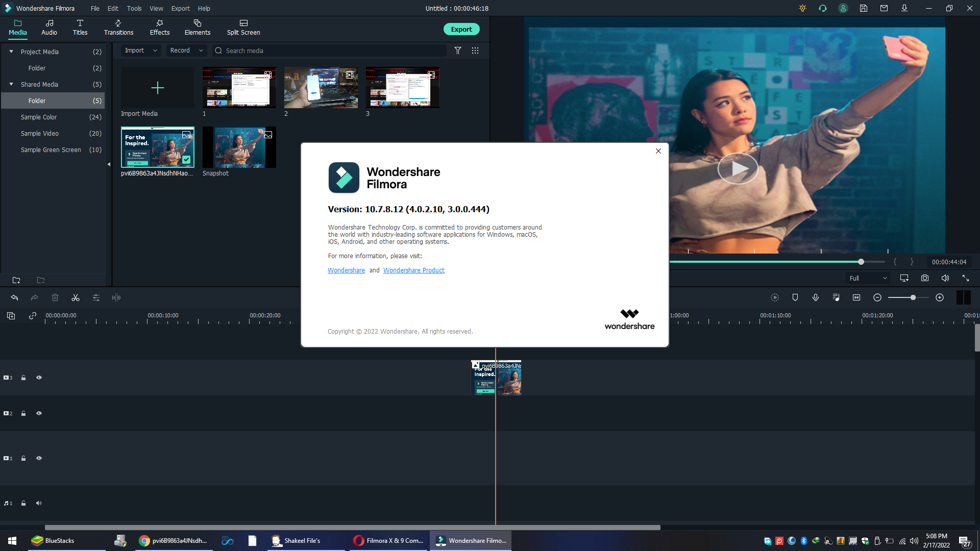This screenshot has height=551, width=980.
Task: Click the Export button
Action: (461, 29)
